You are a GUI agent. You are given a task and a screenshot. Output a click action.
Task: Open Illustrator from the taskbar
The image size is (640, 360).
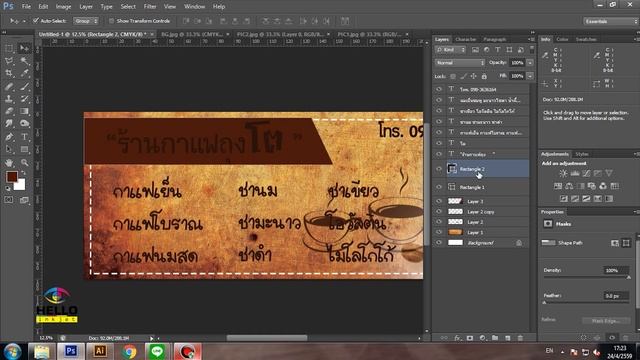(100, 351)
